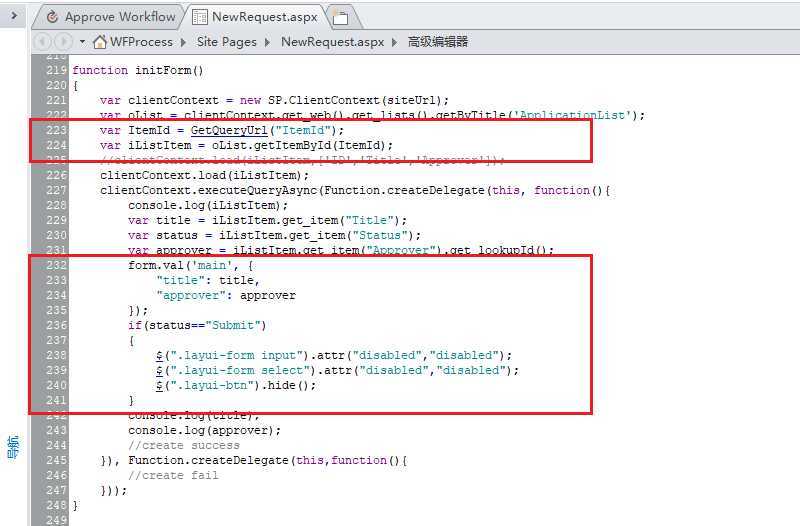This screenshot has width=800, height=526.
Task: Click the Approve Workflow tab icon
Action: (53, 17)
